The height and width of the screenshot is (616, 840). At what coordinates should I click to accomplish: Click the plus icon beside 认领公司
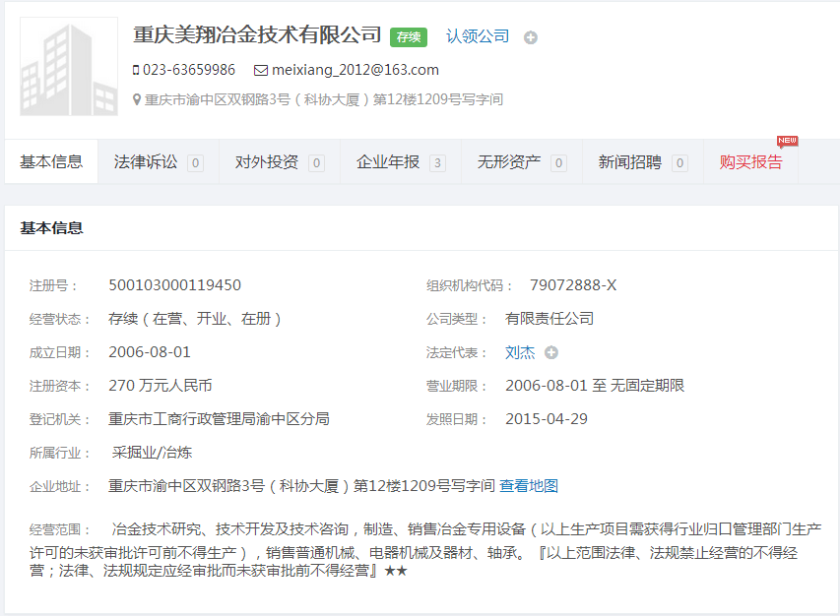click(531, 37)
